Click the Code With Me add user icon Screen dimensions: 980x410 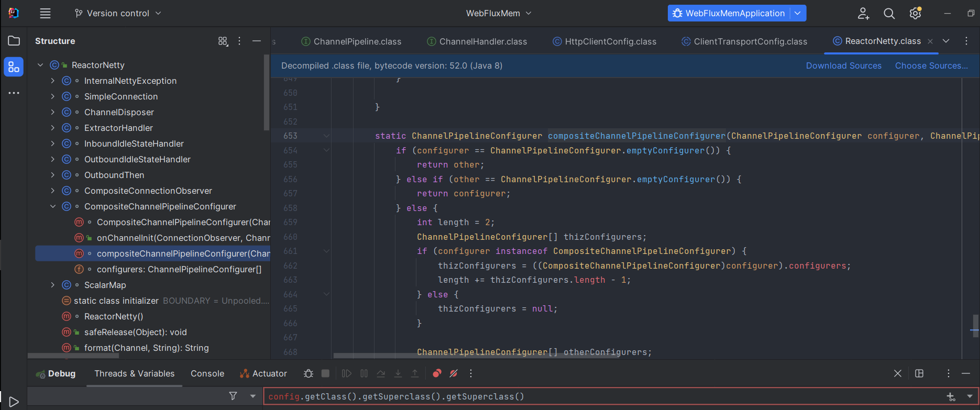(863, 13)
